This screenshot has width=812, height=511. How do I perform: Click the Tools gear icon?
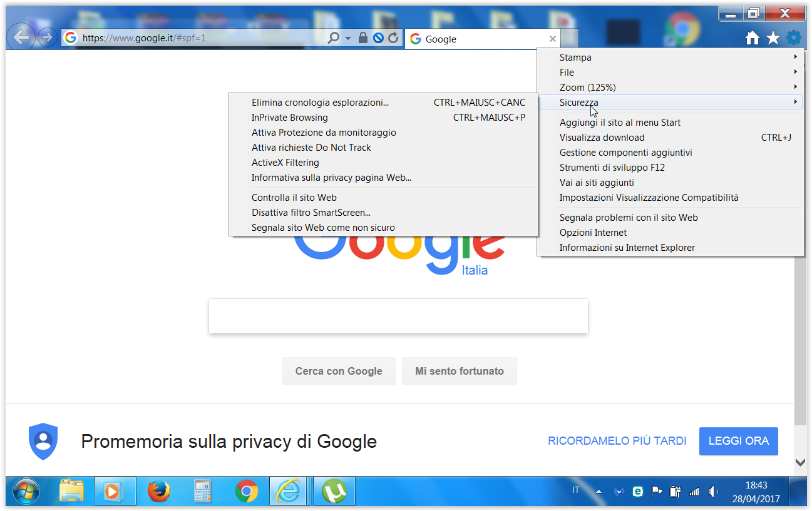(x=794, y=38)
